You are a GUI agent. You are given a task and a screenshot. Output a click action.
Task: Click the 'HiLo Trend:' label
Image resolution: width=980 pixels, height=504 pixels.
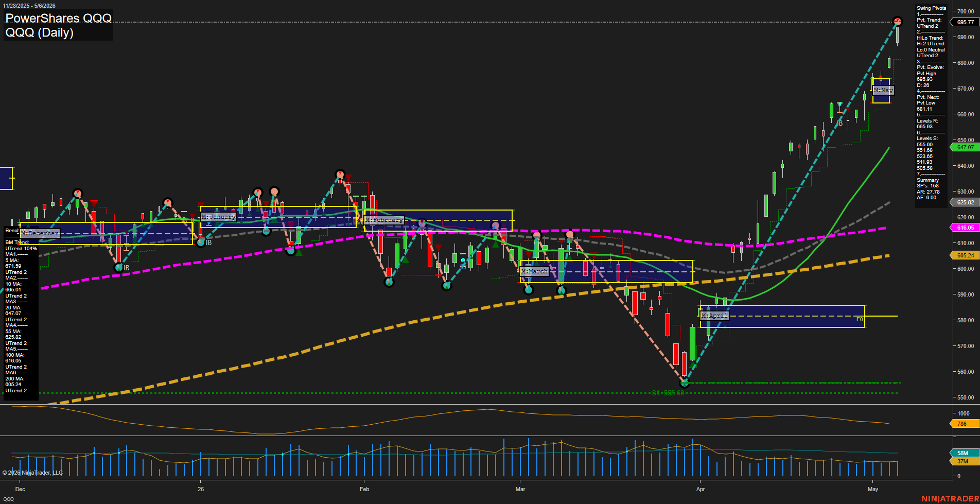(x=930, y=38)
